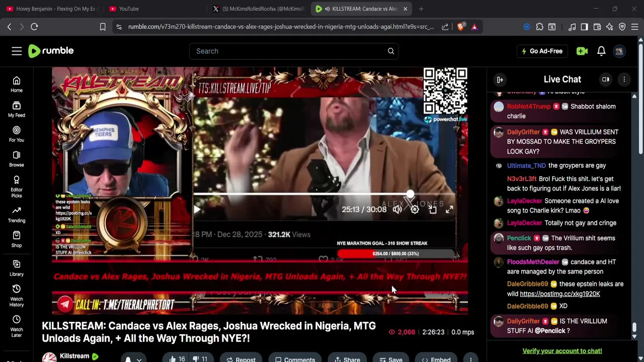Click the green upload video camera icon
The image size is (644, 362).
582,51
